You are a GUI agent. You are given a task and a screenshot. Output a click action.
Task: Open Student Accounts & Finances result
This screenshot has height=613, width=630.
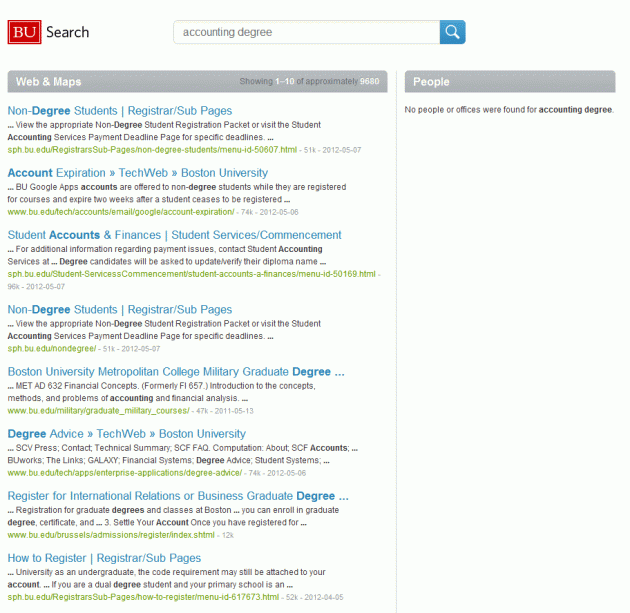[x=174, y=235]
